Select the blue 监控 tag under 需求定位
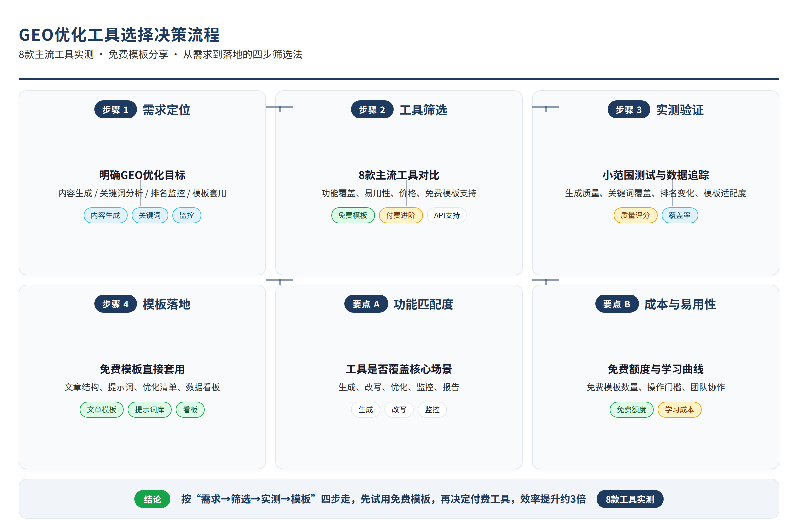Image resolution: width=798 pixels, height=532 pixels. 187,215
